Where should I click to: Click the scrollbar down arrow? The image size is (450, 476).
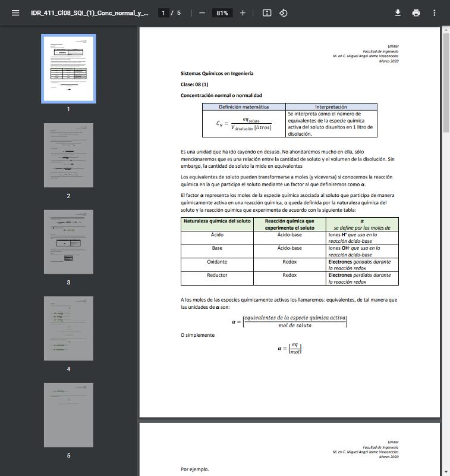pyautogui.click(x=446, y=473)
